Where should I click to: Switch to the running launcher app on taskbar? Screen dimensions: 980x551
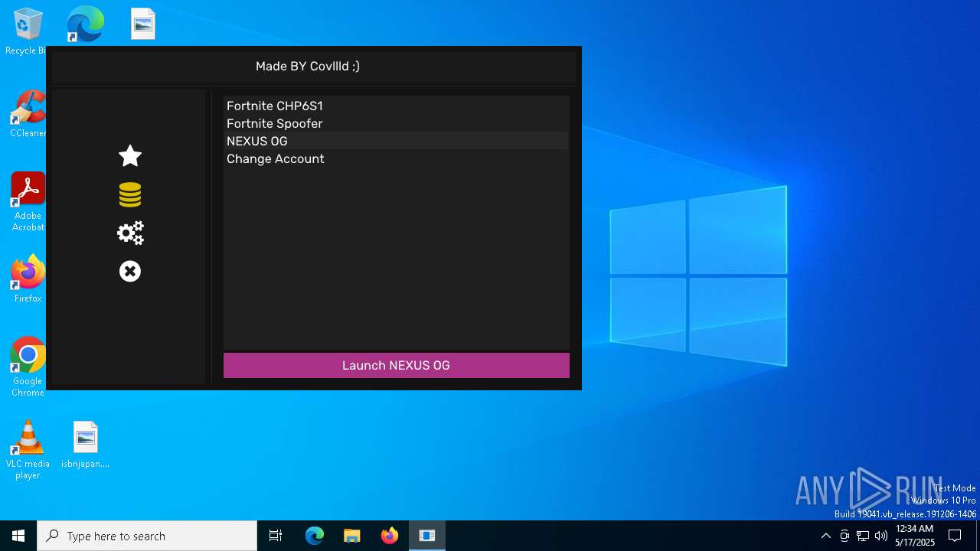tap(427, 536)
